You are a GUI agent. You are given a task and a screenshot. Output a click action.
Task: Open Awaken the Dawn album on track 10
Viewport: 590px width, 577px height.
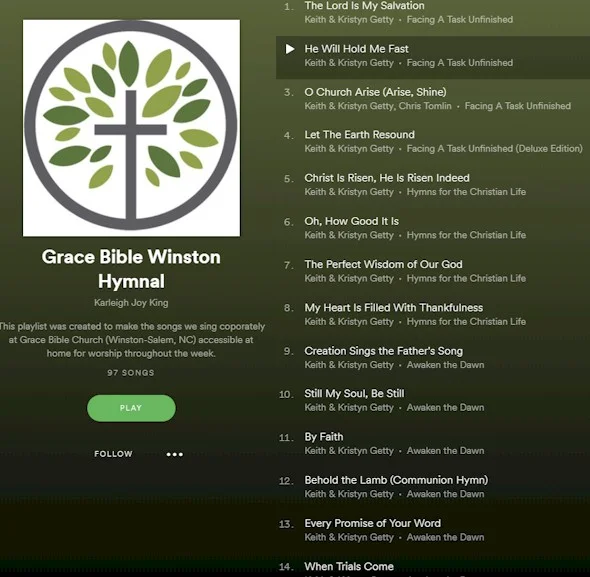click(445, 408)
